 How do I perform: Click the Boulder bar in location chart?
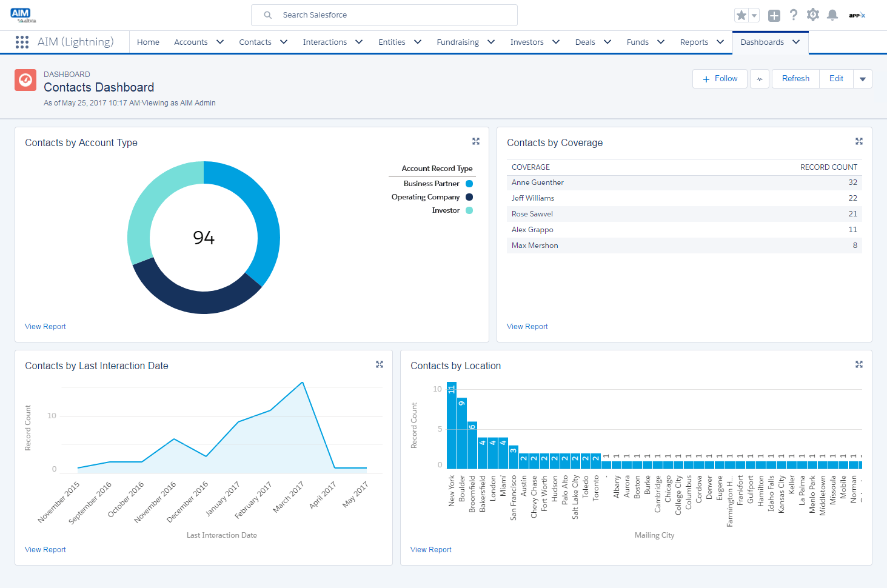click(x=462, y=433)
